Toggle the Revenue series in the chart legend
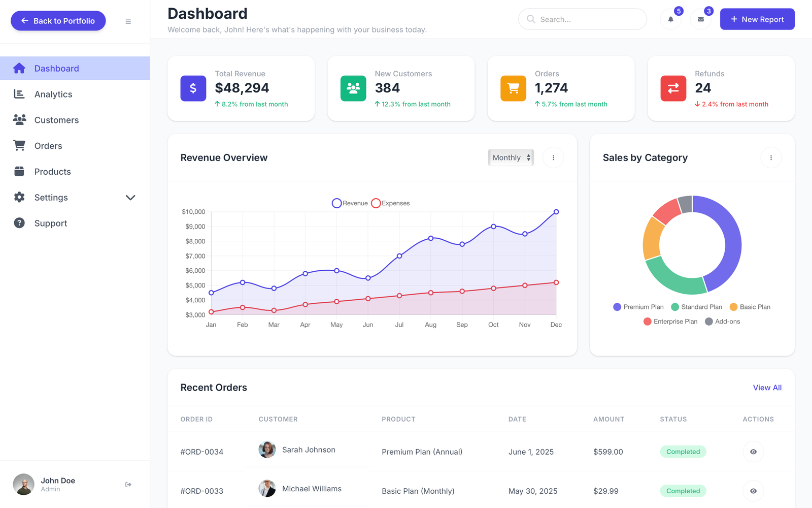This screenshot has height=508, width=812. point(349,203)
